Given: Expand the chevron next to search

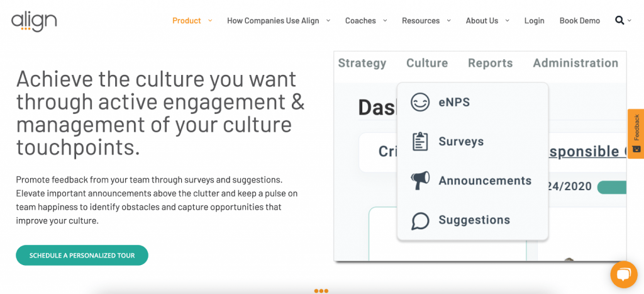Looking at the screenshot, I should point(629,21).
